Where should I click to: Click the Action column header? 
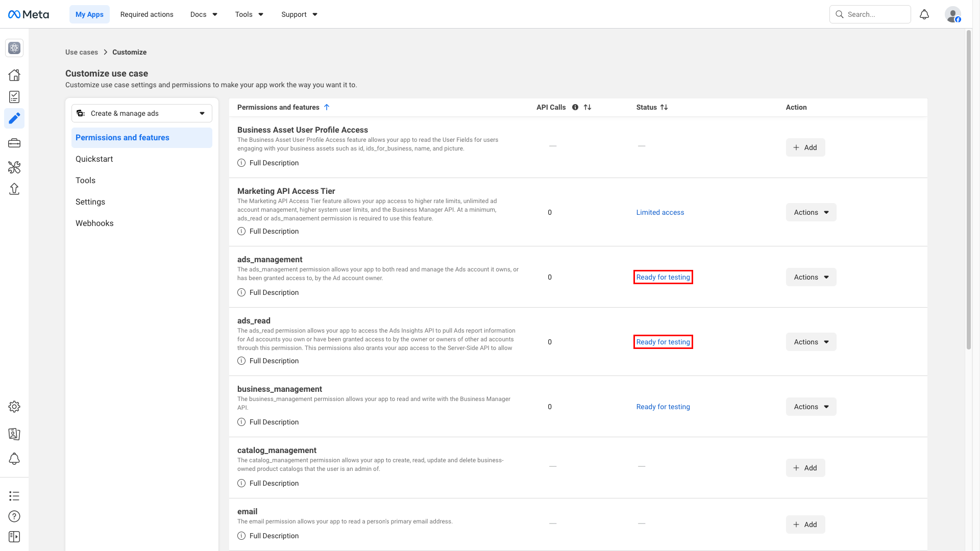pos(796,107)
